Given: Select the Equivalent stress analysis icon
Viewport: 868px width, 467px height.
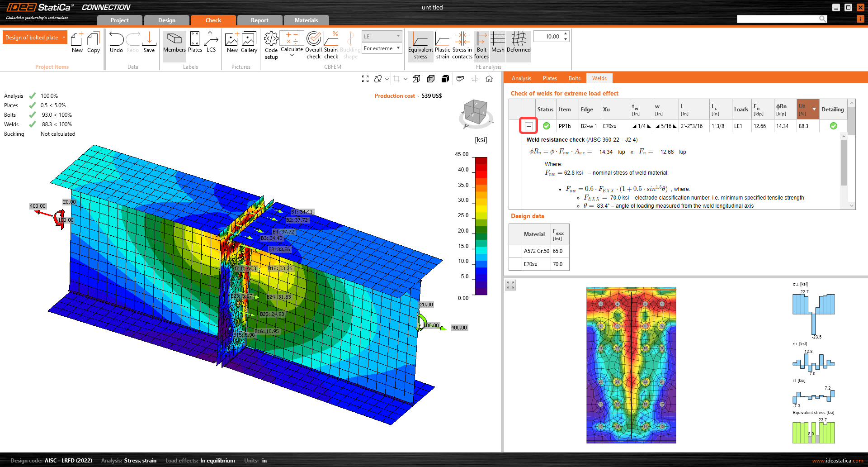Looking at the screenshot, I should 420,45.
